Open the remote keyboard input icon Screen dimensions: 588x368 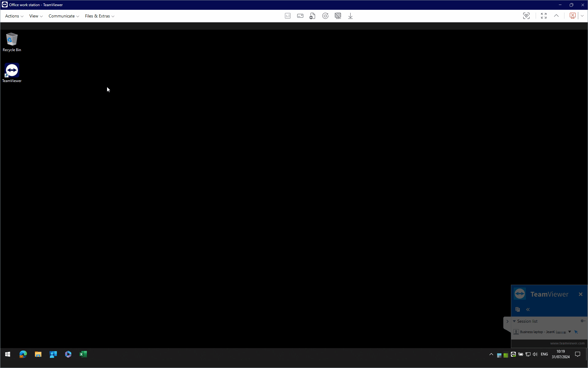pos(300,16)
